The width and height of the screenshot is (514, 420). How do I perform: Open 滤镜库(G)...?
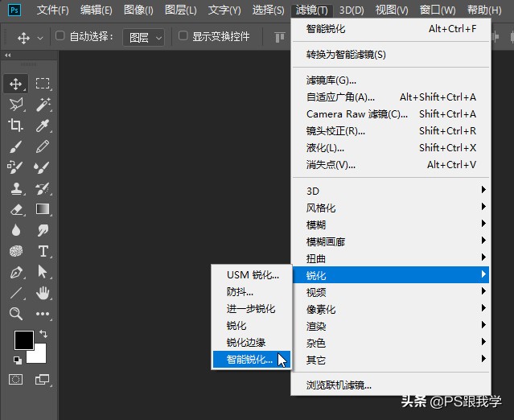pyautogui.click(x=391, y=80)
